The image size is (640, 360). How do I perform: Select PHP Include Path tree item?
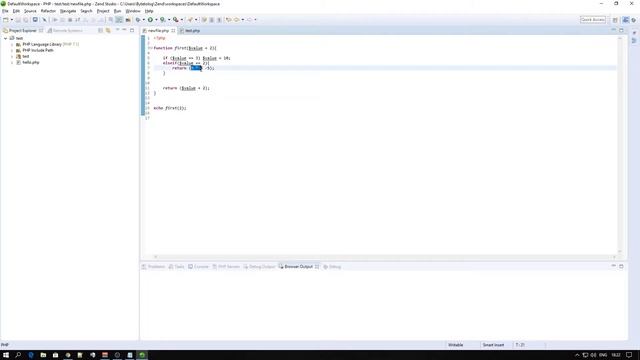(38, 50)
